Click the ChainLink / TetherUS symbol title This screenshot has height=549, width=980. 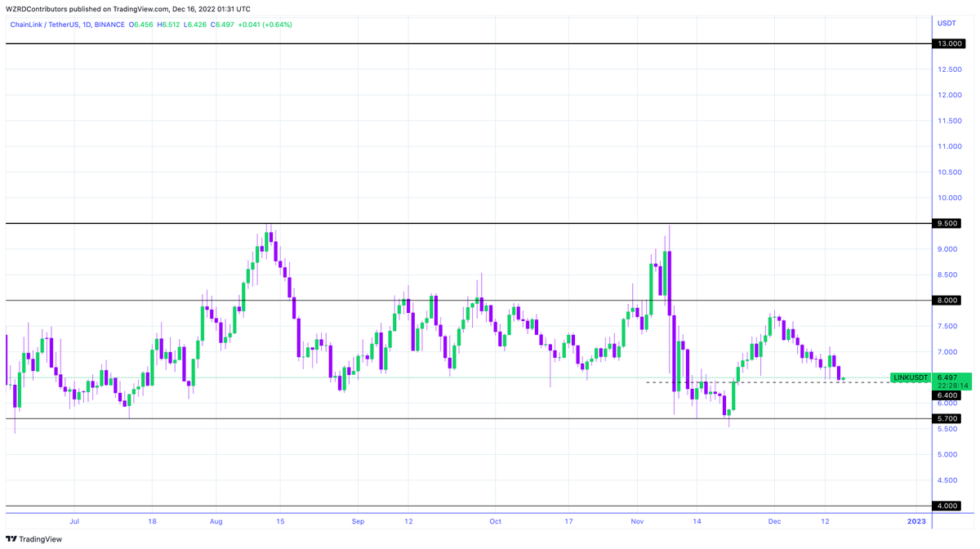tap(67, 25)
